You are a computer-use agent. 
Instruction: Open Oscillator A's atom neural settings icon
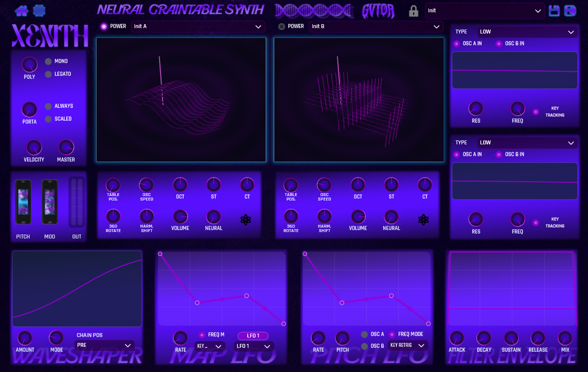[x=245, y=220]
